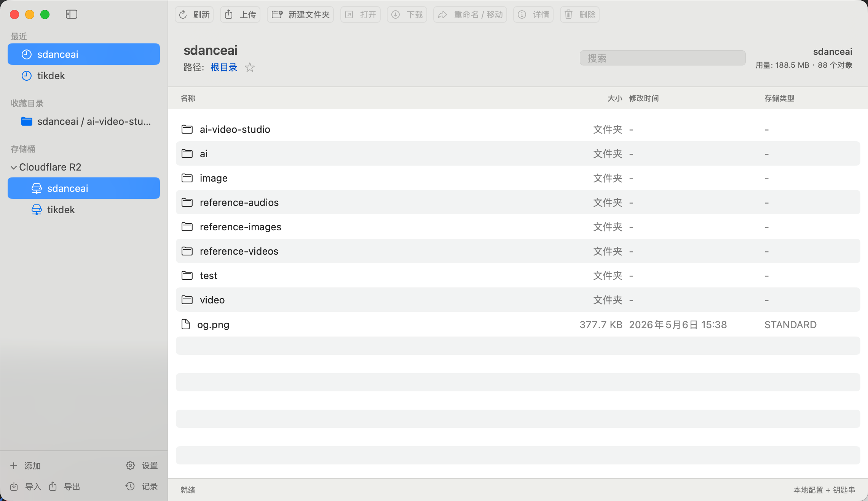Select the image folder row
This screenshot has width=868, height=501.
(518, 178)
